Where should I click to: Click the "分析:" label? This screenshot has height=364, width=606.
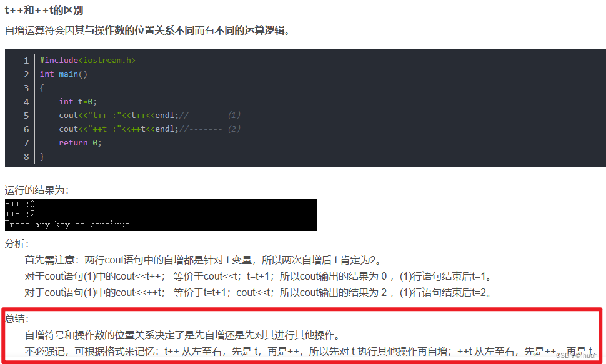click(17, 244)
